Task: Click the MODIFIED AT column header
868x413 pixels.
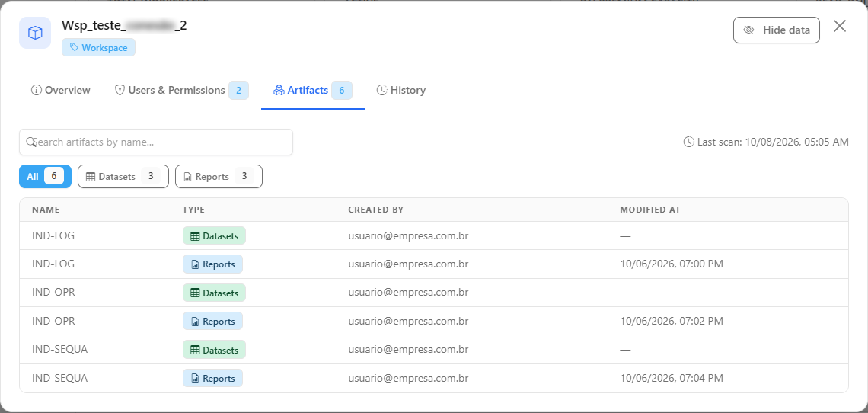Action: click(x=650, y=210)
